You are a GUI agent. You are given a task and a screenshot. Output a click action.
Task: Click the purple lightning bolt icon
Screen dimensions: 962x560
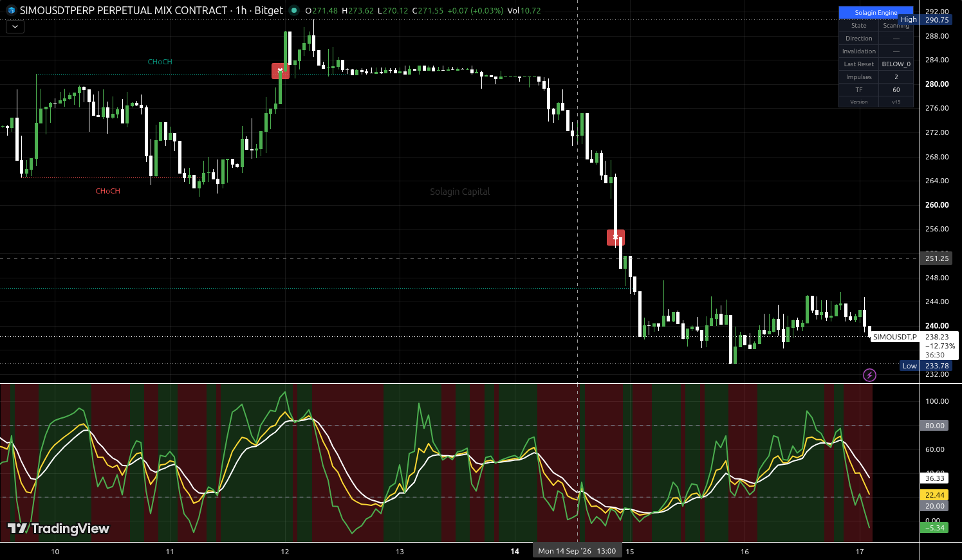pyautogui.click(x=869, y=375)
